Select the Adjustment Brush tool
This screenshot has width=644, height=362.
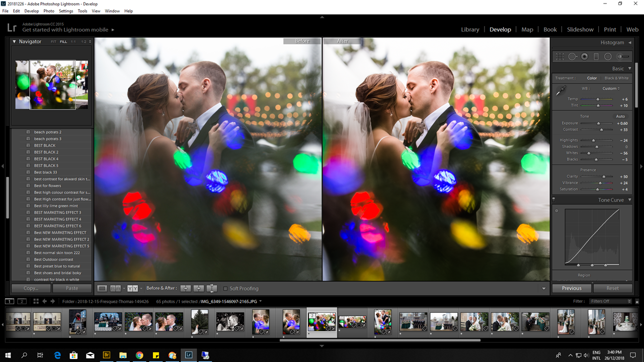(623, 57)
